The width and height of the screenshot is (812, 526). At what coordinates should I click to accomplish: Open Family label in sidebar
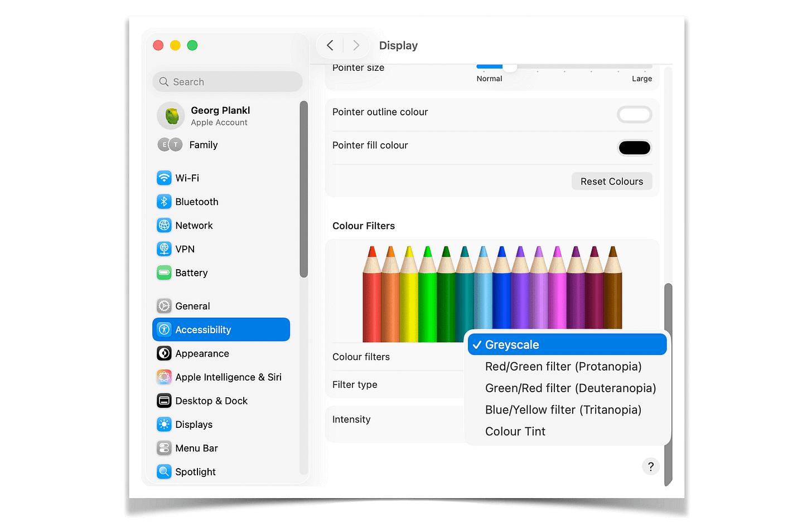(204, 145)
